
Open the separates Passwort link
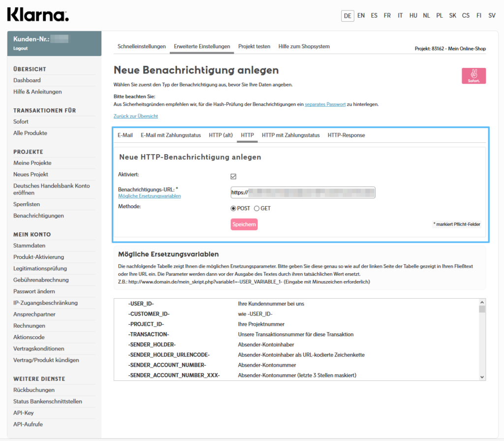tap(325, 104)
